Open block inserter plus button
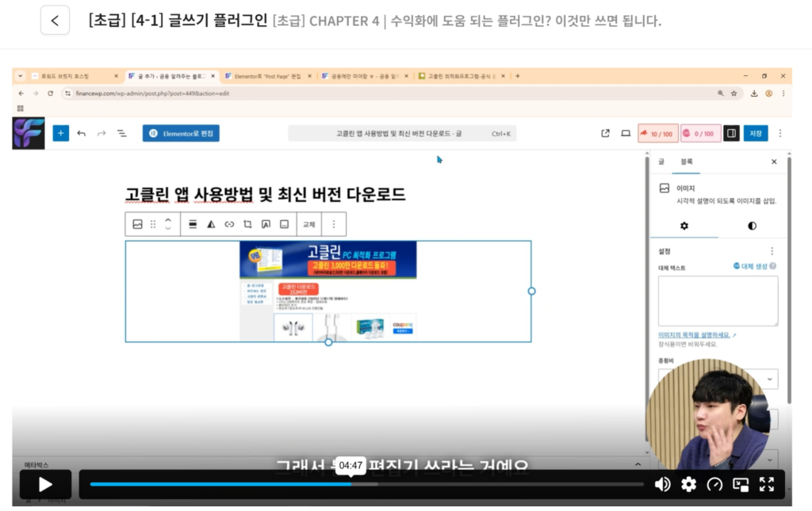Viewport: 812px width, 511px height. 60,133
